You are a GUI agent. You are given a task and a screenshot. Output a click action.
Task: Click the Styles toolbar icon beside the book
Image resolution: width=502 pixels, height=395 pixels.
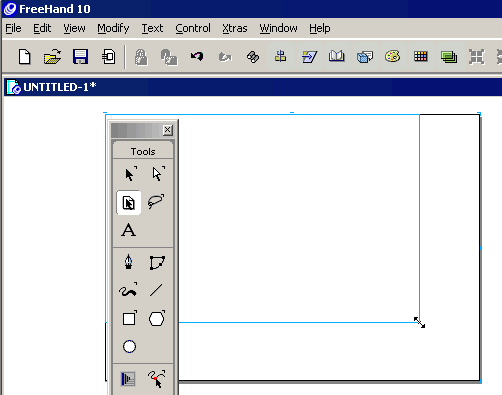coord(365,57)
